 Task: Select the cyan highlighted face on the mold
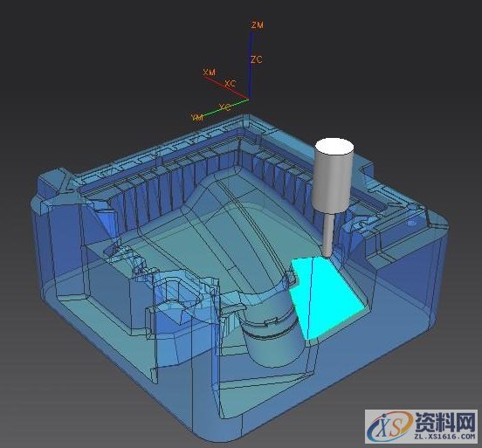pos(327,297)
